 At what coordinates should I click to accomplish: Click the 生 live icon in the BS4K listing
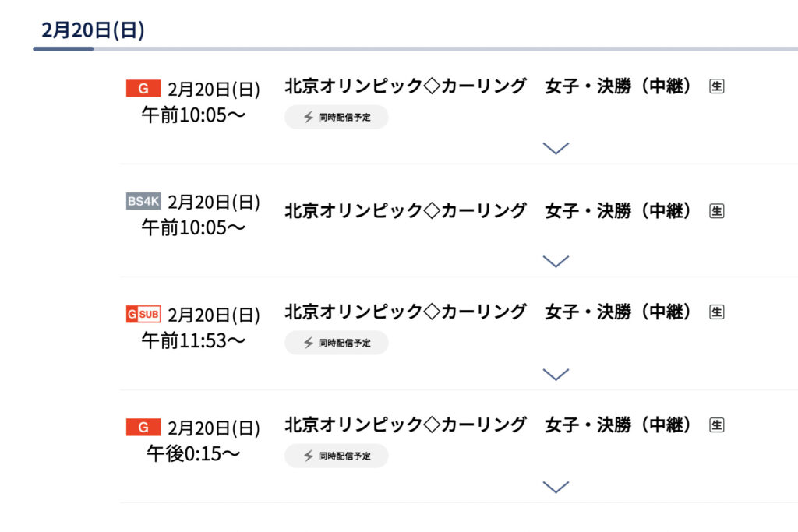click(717, 210)
